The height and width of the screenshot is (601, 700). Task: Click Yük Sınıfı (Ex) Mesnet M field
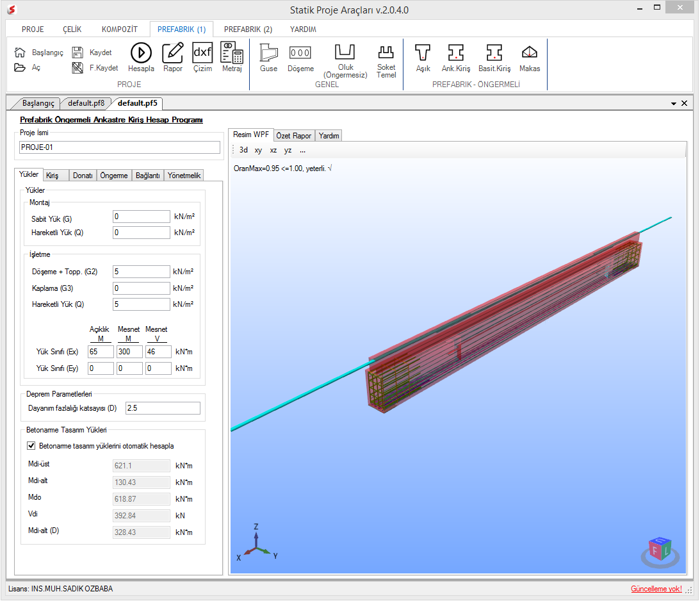pos(129,351)
